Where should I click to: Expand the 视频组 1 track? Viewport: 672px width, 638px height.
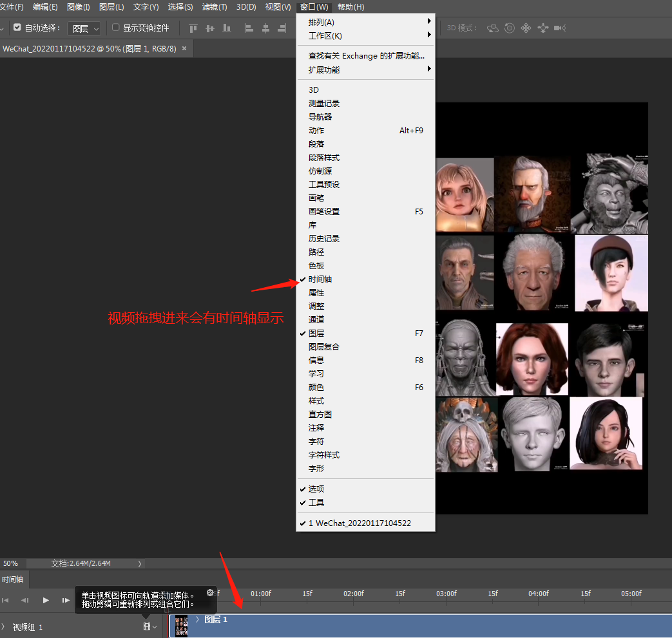[3, 626]
